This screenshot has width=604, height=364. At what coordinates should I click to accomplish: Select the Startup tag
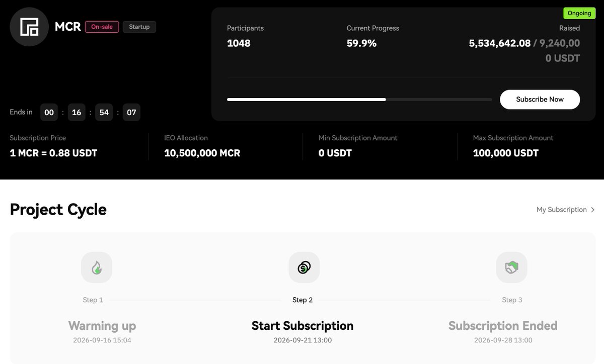pos(139,27)
